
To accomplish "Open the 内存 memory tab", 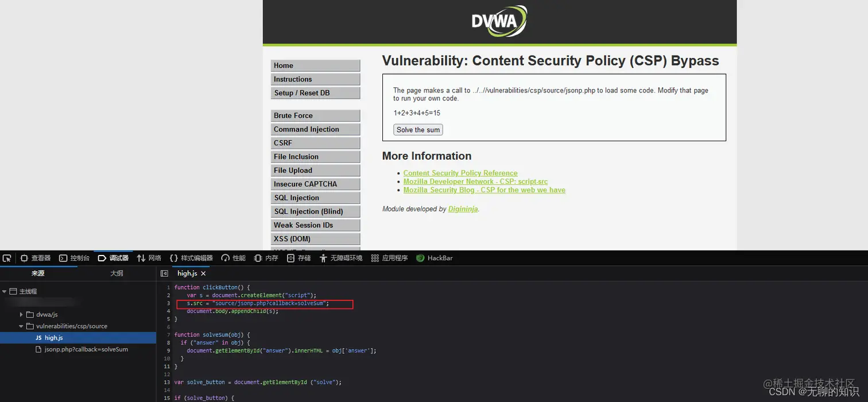I will click(266, 258).
